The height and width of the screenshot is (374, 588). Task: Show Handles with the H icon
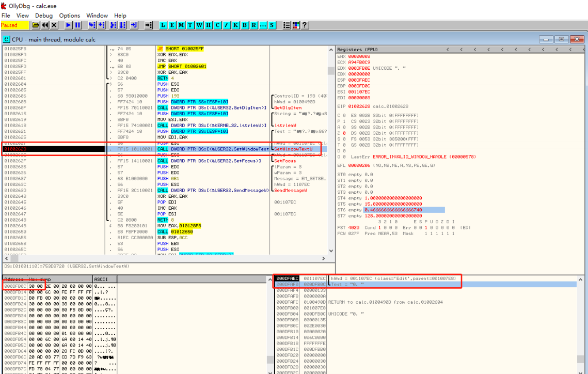[209, 25]
